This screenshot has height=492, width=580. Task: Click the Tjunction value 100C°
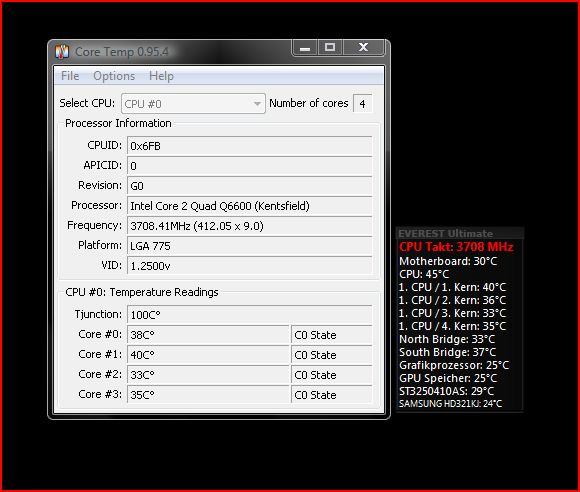[250, 315]
